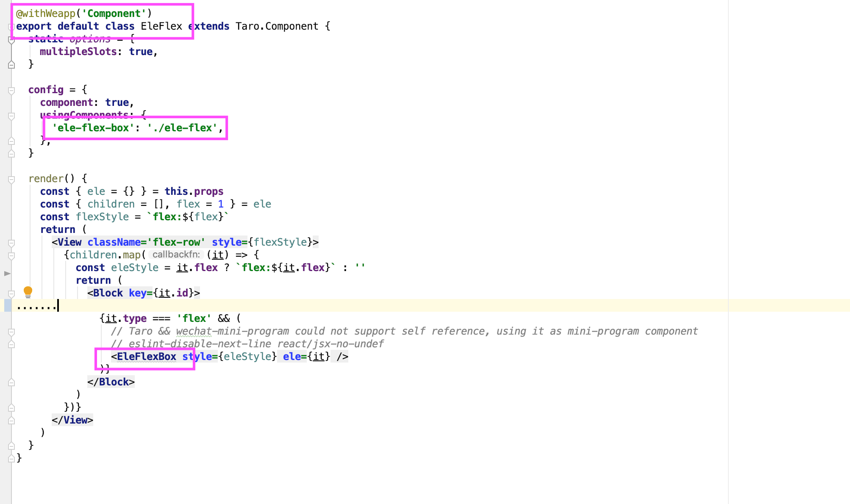Click the Taro.Component superclass reference
Screen dimensions: 850x504
pos(277,26)
